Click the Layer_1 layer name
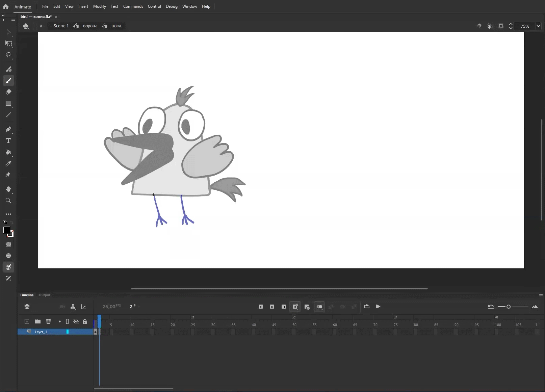Viewport: 545px width, 392px height. [x=41, y=332]
